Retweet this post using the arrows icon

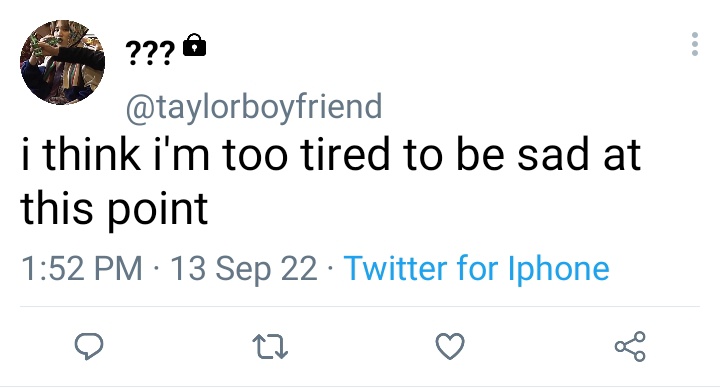coord(270,347)
